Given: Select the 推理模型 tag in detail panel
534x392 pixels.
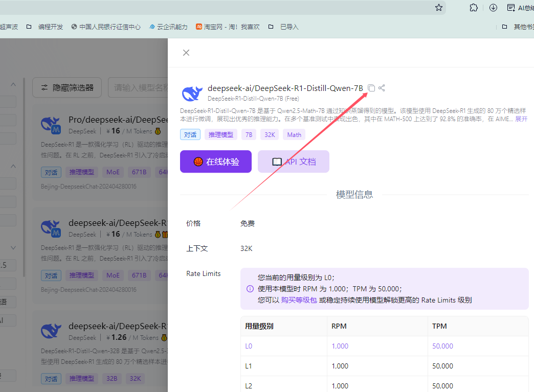Looking at the screenshot, I should pos(220,135).
